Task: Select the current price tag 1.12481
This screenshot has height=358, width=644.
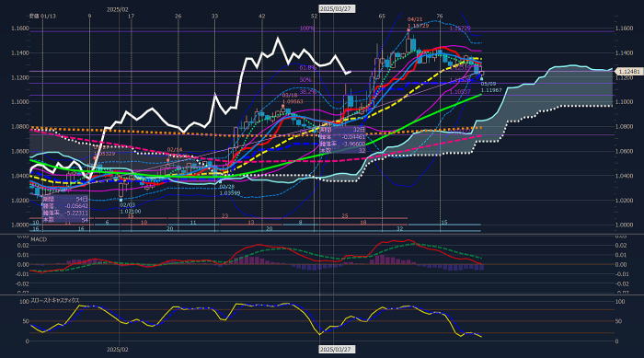Action: click(x=628, y=72)
